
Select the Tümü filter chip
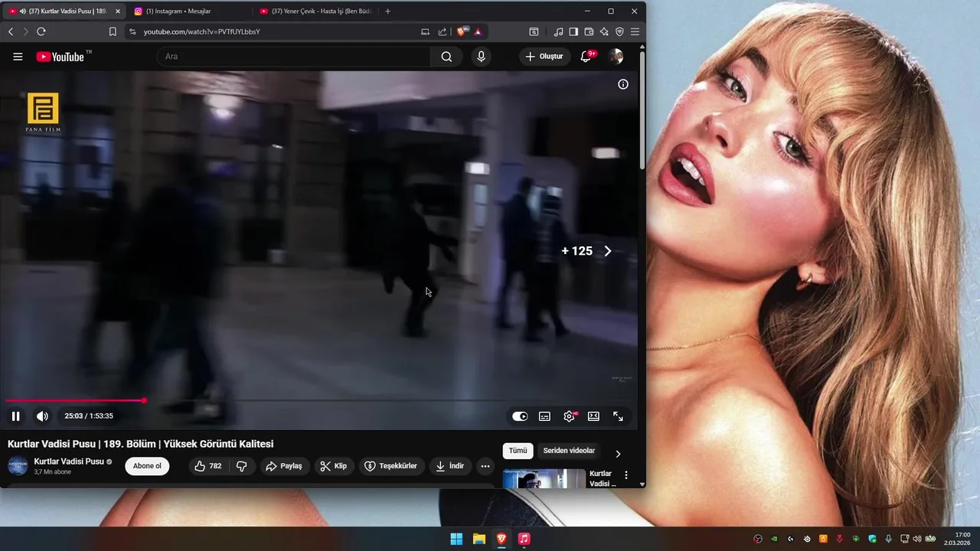[518, 451]
